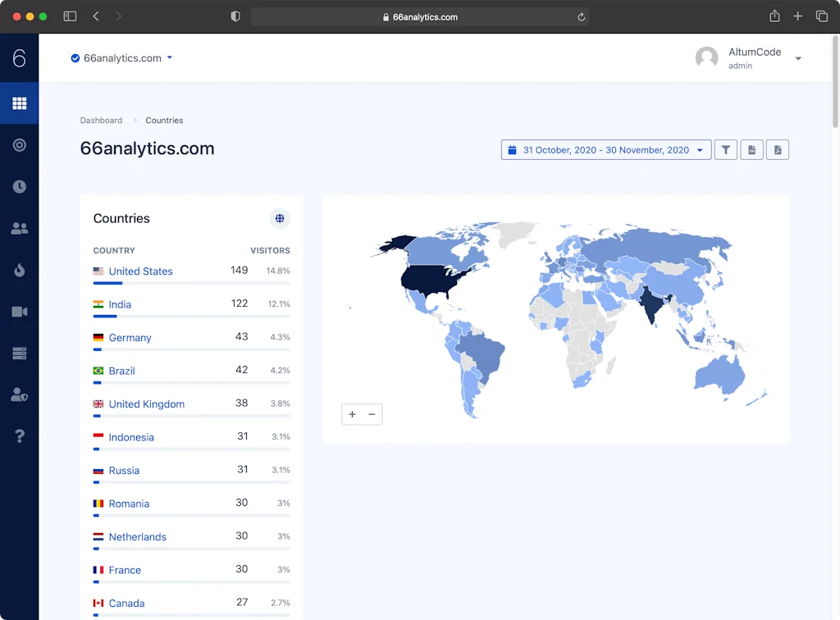
Task: Export report using the PDF file icon
Action: pos(778,149)
